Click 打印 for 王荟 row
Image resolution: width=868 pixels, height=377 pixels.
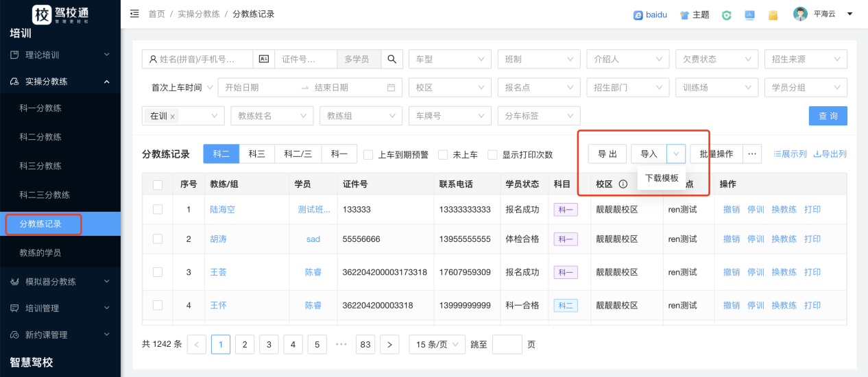click(x=812, y=272)
